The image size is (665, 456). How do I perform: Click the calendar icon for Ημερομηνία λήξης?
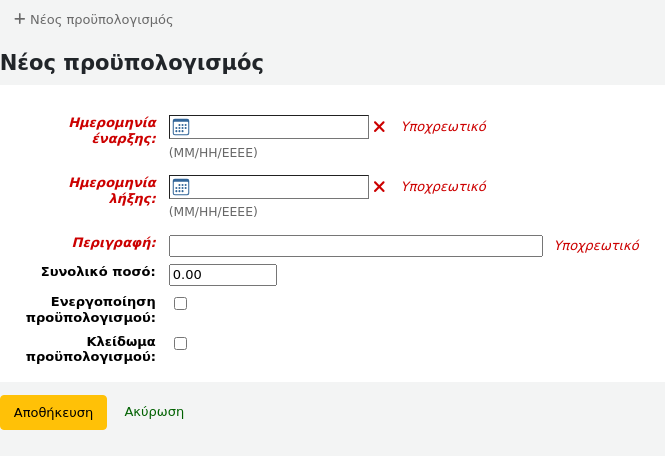click(181, 187)
